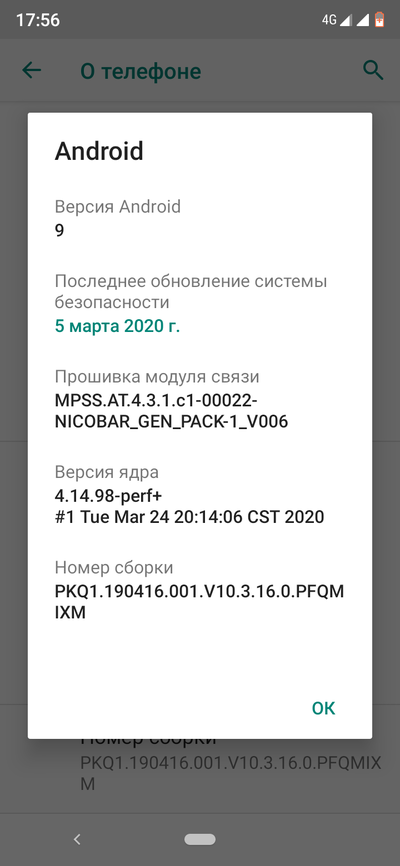Open the 5 марта 2020 г. security update
Viewport: 400px width, 866px height.
(x=118, y=326)
